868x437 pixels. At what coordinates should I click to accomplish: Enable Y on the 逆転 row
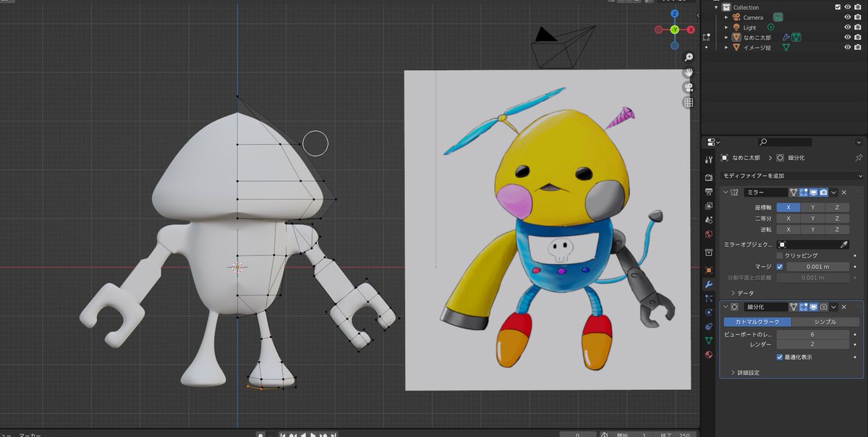(812, 229)
